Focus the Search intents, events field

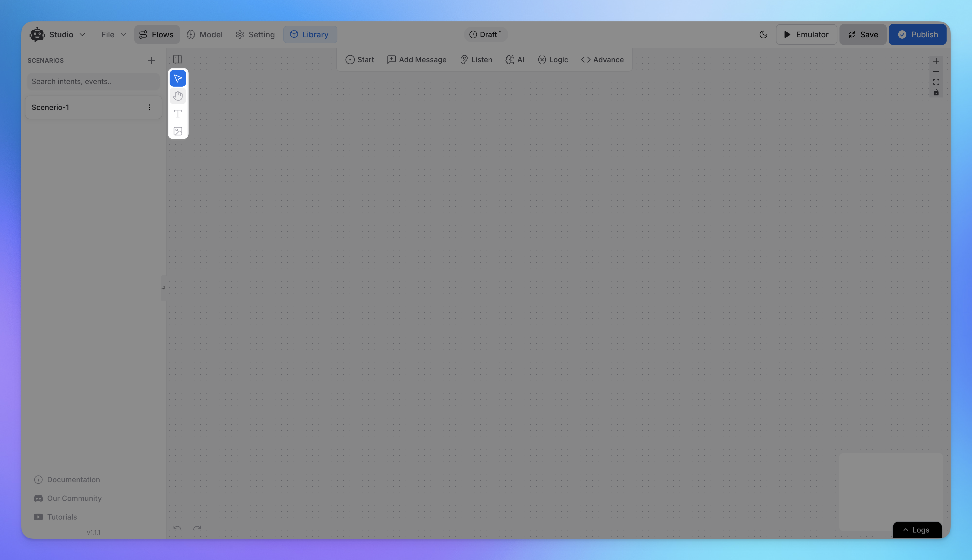coord(93,82)
